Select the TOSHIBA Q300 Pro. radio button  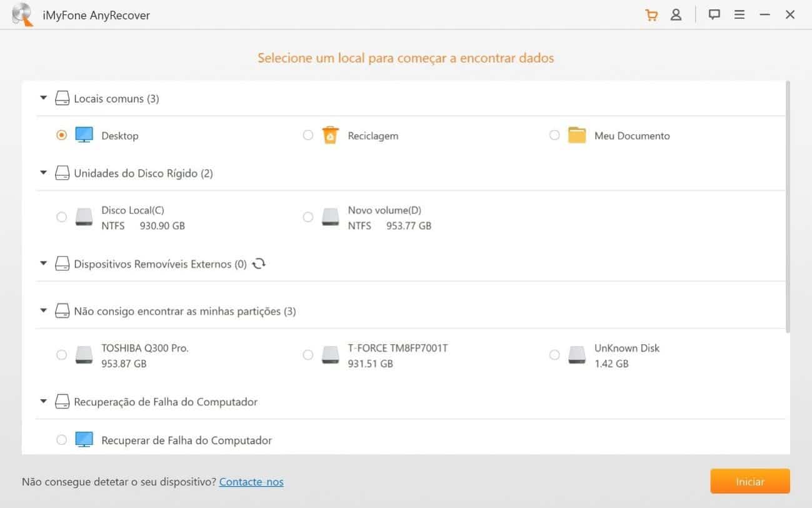pyautogui.click(x=61, y=355)
